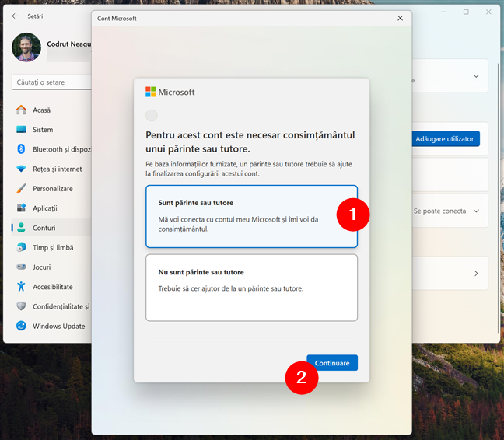Click the Wi-Fi icon for Rețea și internet
This screenshot has height=440, width=504.
point(21,169)
